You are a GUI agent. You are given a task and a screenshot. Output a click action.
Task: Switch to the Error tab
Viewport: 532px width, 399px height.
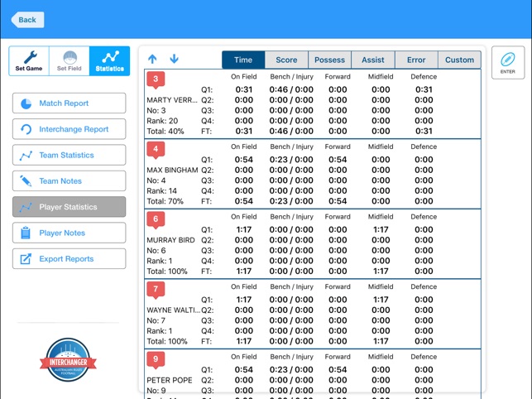pyautogui.click(x=416, y=60)
